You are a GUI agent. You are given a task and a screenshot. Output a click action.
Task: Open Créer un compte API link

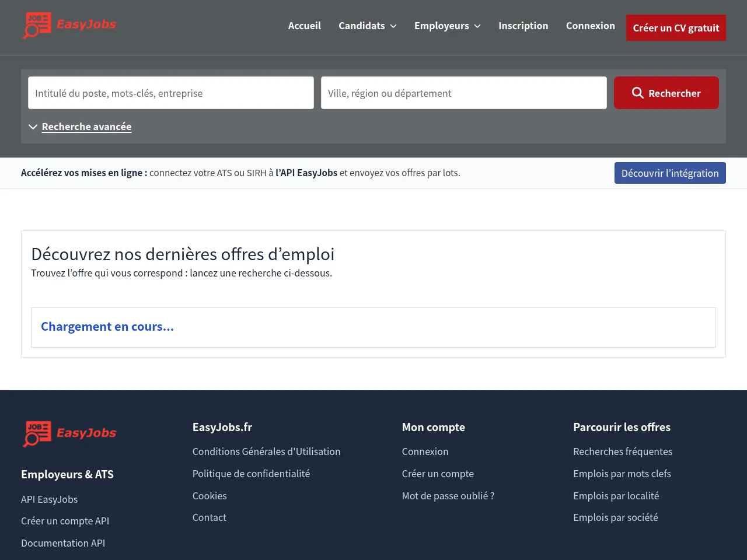pyautogui.click(x=65, y=521)
